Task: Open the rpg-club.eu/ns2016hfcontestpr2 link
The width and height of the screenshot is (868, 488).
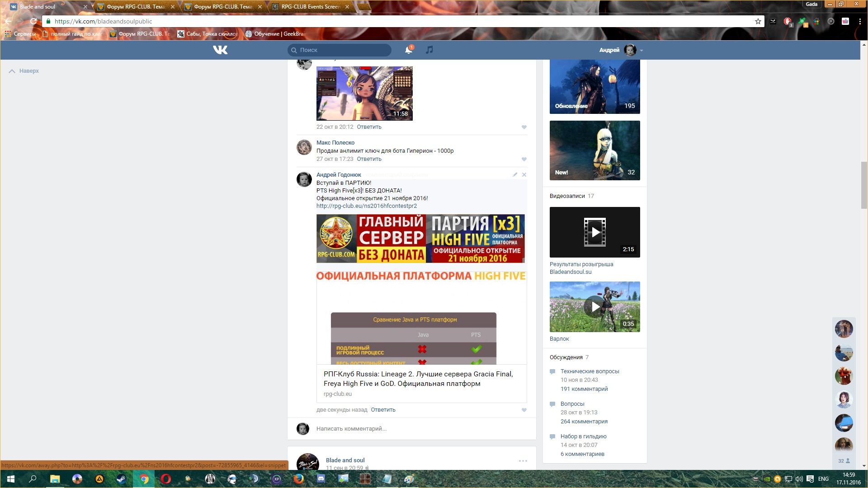Action: 367,206
